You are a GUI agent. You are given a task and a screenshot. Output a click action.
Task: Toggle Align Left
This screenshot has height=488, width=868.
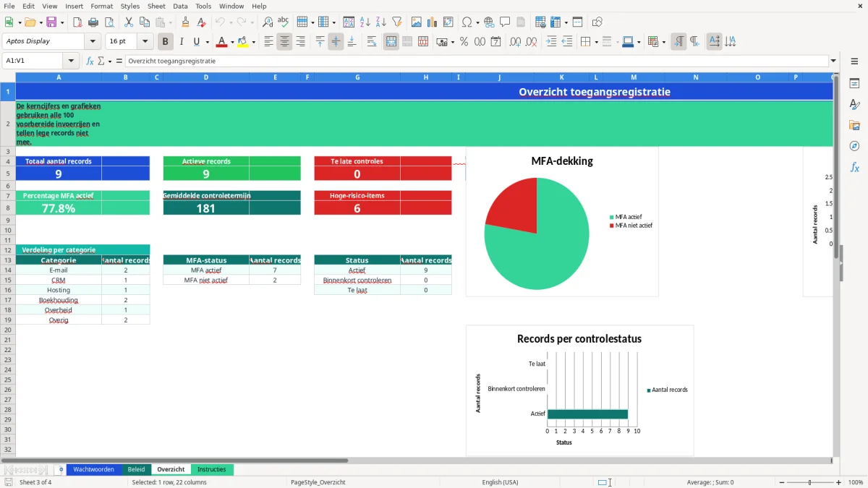[x=269, y=42]
